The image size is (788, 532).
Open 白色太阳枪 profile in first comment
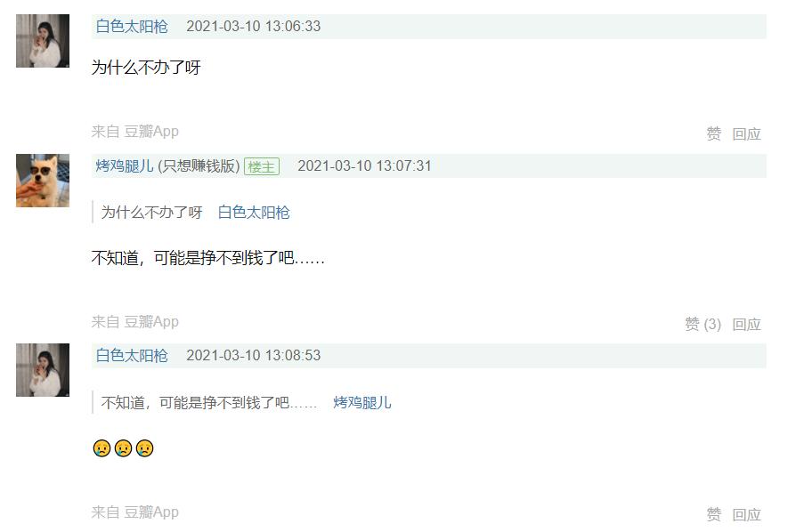coord(132,26)
